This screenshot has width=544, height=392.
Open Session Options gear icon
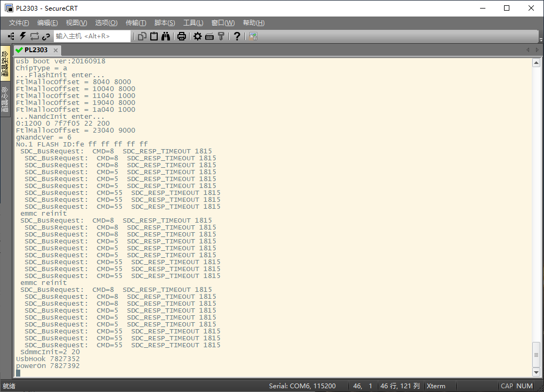pyautogui.click(x=198, y=36)
